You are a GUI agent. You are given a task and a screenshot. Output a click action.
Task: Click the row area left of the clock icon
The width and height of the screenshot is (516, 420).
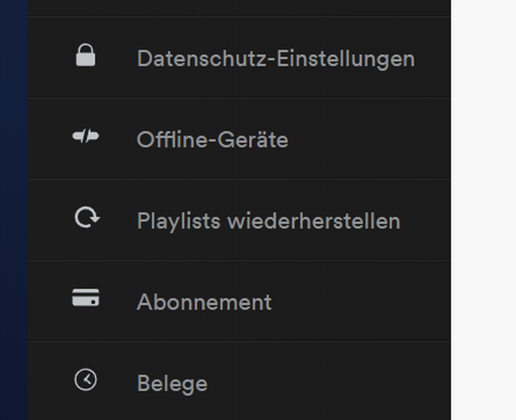point(49,381)
